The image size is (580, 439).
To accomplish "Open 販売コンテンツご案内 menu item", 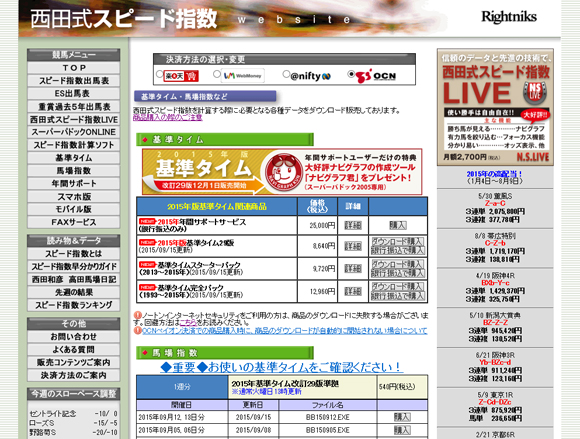I will point(74,362).
